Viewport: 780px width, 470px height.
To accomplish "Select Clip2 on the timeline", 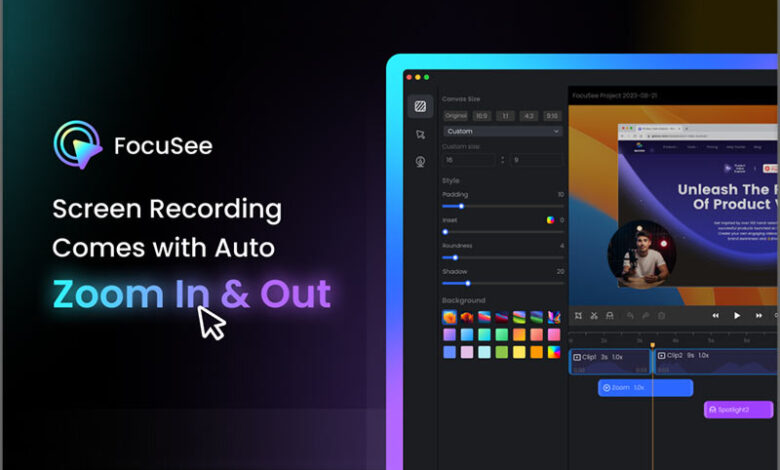I will (x=716, y=362).
